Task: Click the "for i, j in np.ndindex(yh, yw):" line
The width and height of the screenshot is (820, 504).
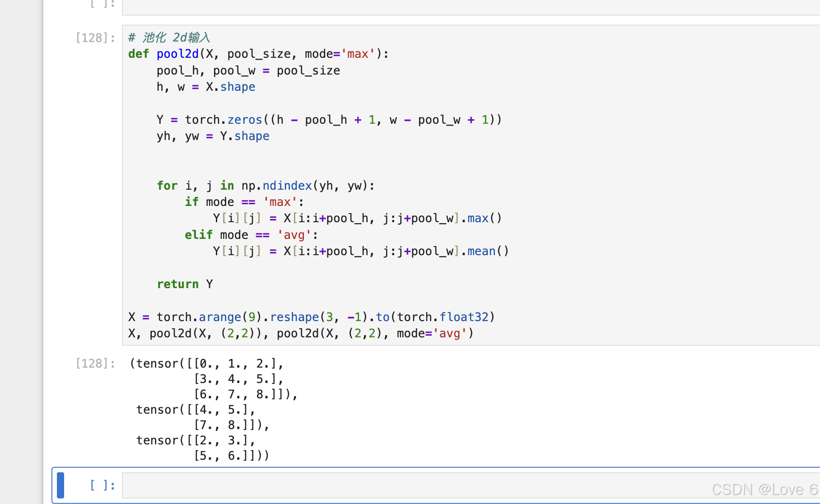Action: pos(266,186)
